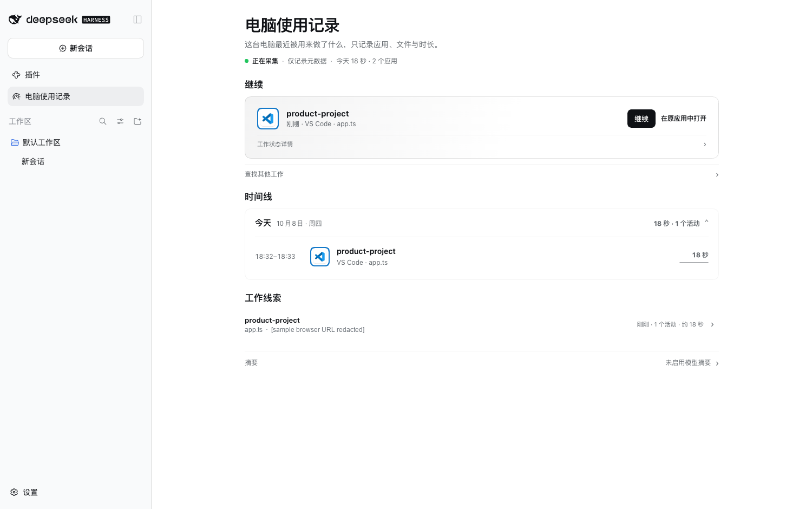Open product-project timeline entry title

(x=366, y=251)
